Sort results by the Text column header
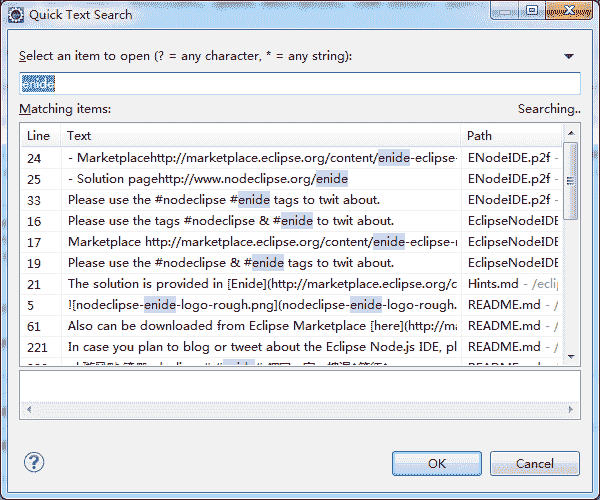 [x=261, y=135]
